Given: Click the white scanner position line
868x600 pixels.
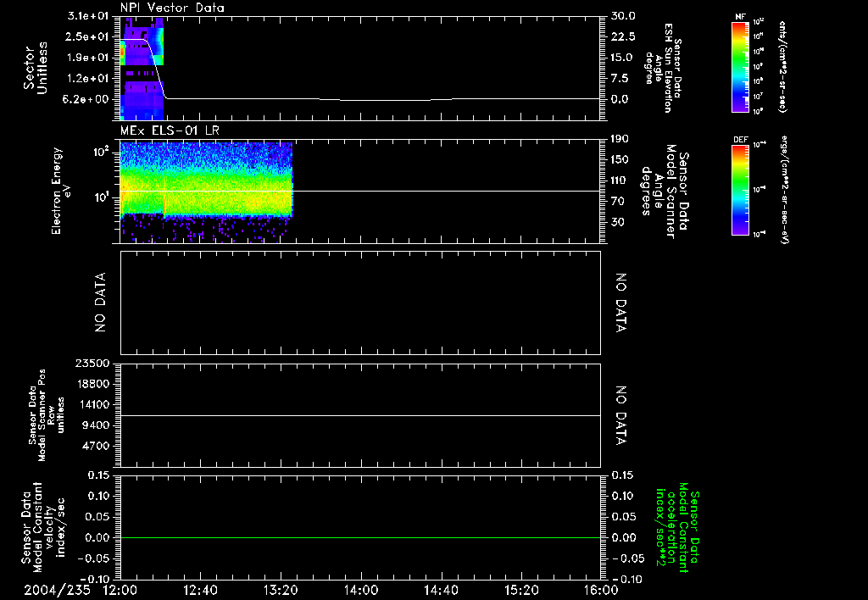Looking at the screenshot, I should coord(360,415).
